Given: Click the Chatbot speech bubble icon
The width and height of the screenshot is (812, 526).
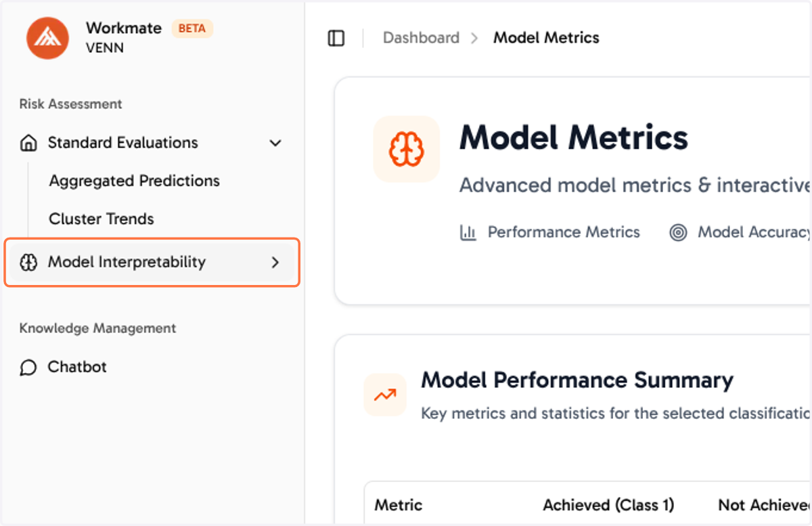Looking at the screenshot, I should (28, 368).
